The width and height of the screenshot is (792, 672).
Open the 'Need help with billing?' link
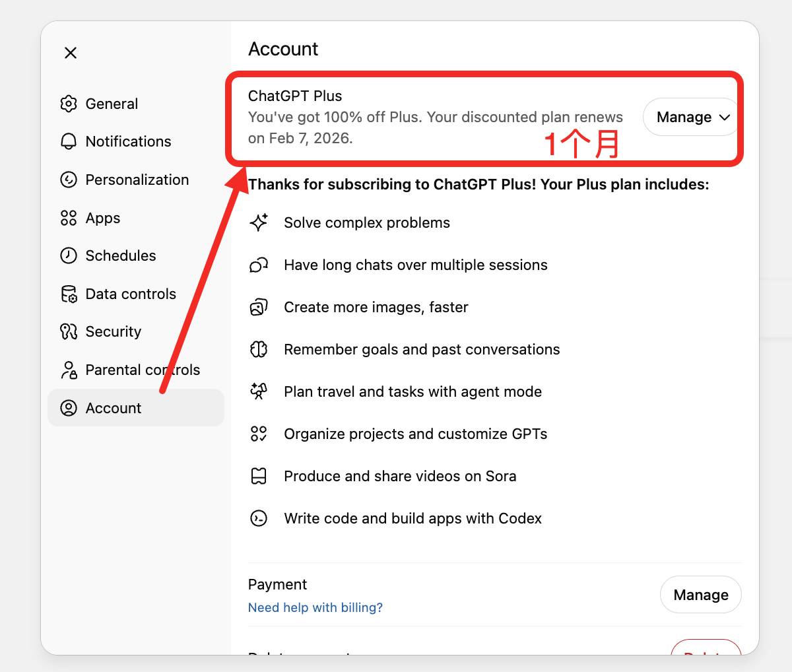(x=315, y=607)
